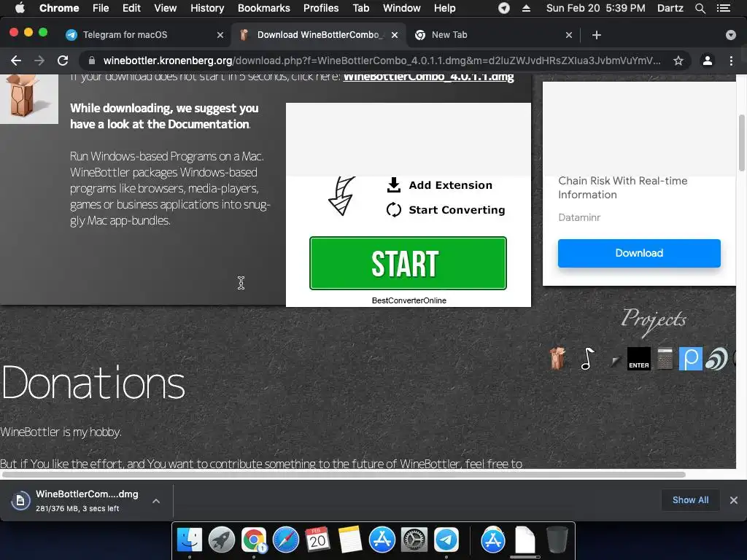Image resolution: width=747 pixels, height=560 pixels.
Task: Select Download WineBottlerCombo tab
Action: tap(320, 35)
